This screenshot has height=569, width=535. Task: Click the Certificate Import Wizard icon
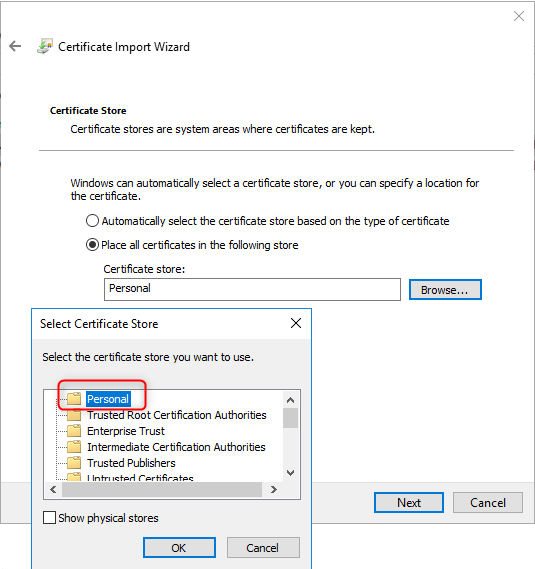pos(45,46)
